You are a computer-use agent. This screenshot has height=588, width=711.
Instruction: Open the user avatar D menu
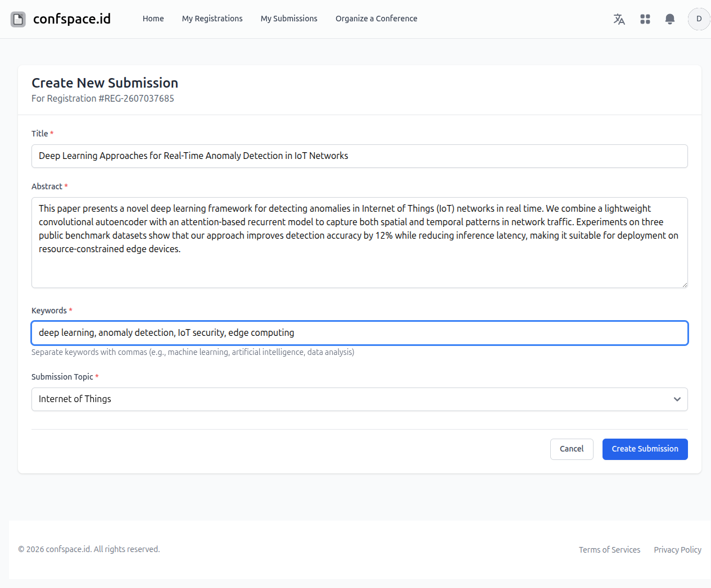coord(699,19)
